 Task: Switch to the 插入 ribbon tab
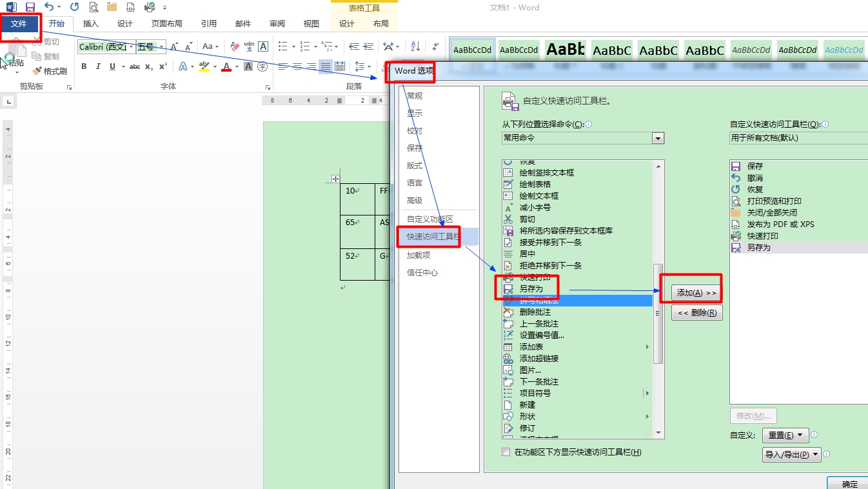point(91,24)
